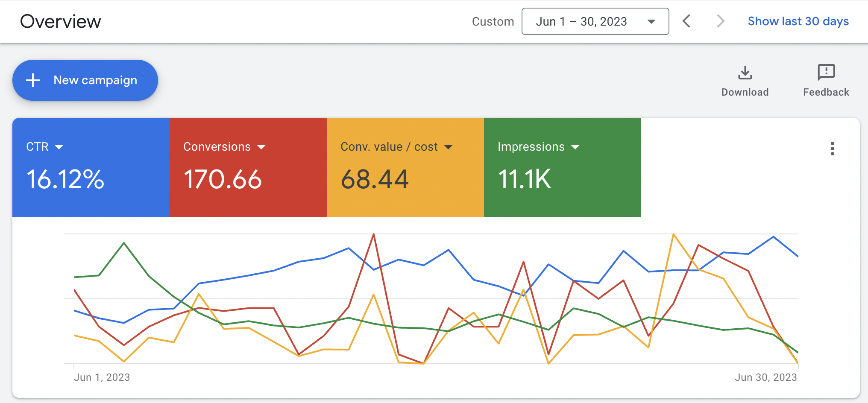This screenshot has width=868, height=403.
Task: Click the Show last 30 days link
Action: (x=798, y=21)
